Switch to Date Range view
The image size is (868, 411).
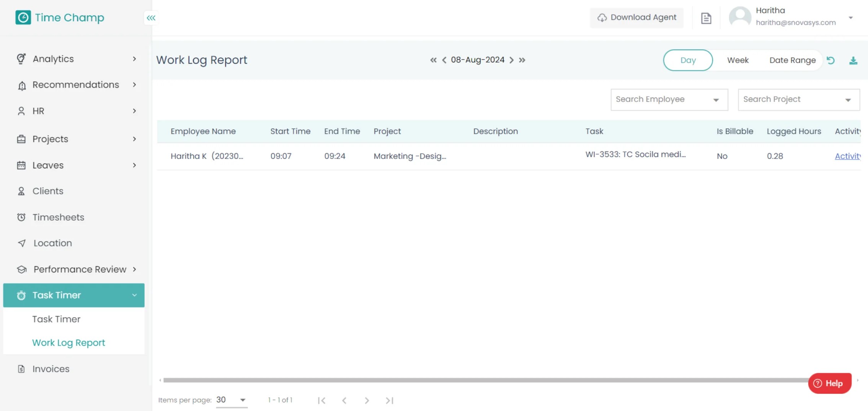pyautogui.click(x=793, y=60)
